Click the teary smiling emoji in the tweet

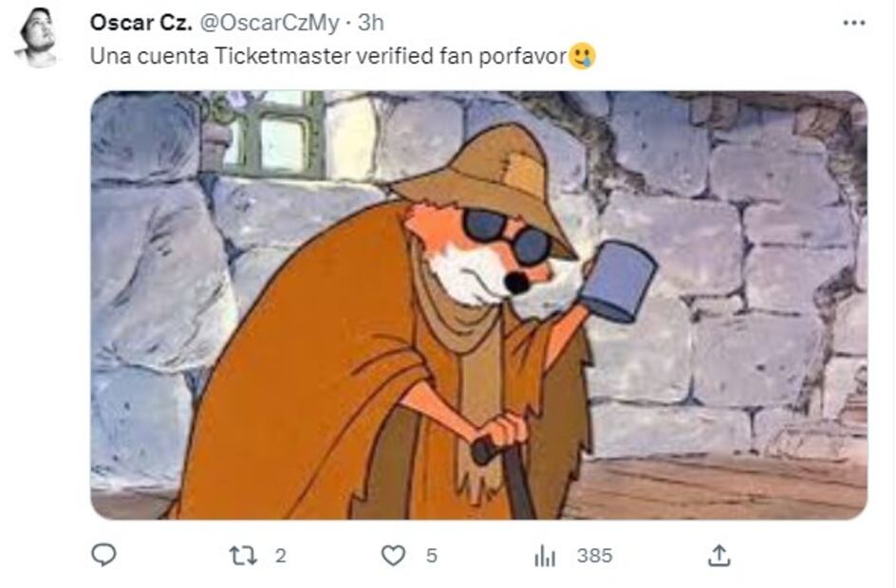(x=582, y=57)
